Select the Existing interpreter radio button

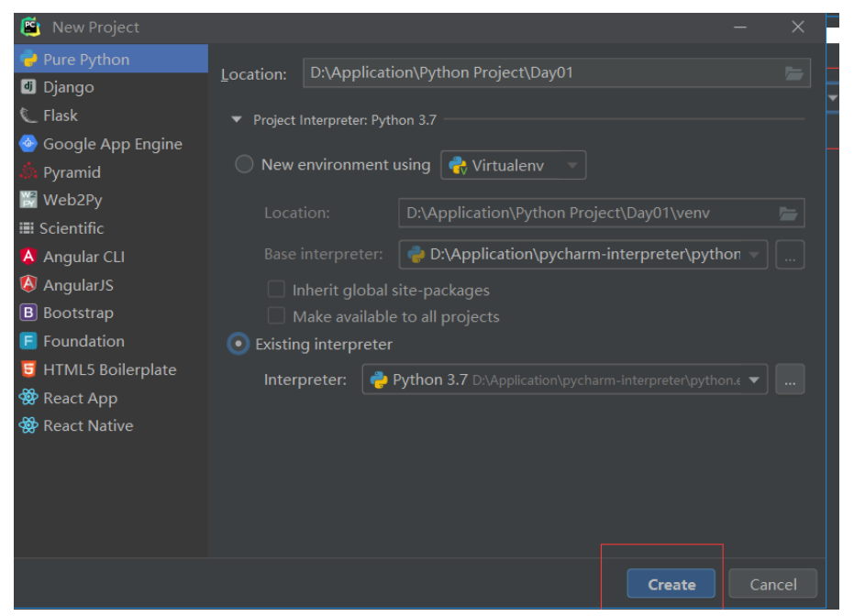[238, 344]
